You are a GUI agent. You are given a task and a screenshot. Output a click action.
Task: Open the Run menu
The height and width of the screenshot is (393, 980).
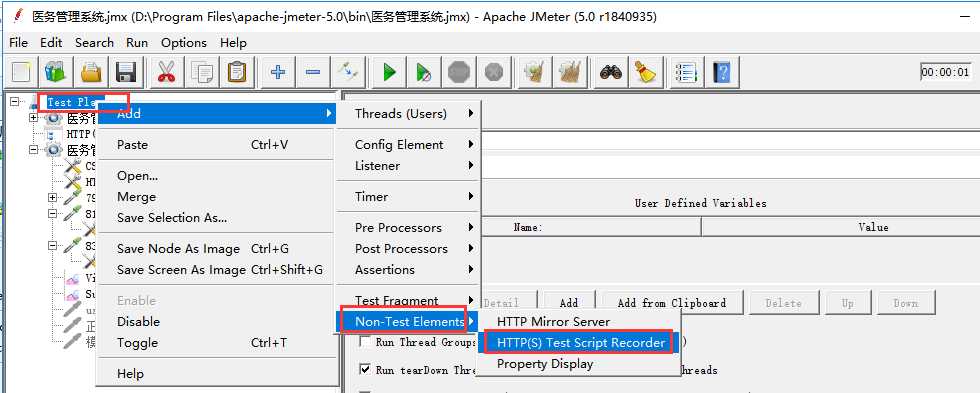pos(137,42)
